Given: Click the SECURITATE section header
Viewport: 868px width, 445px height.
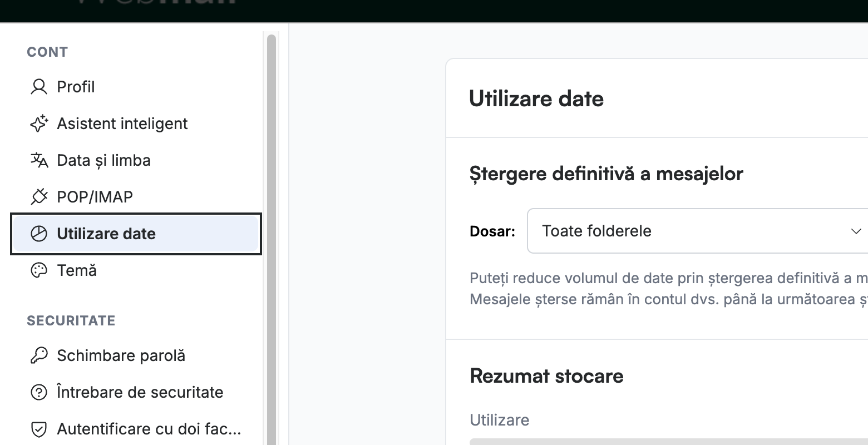Looking at the screenshot, I should point(71,321).
